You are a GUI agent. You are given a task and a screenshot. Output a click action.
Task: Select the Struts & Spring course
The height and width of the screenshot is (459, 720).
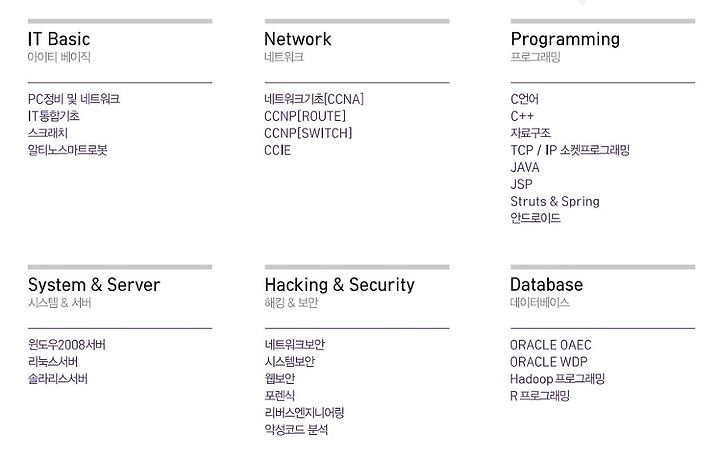point(555,202)
